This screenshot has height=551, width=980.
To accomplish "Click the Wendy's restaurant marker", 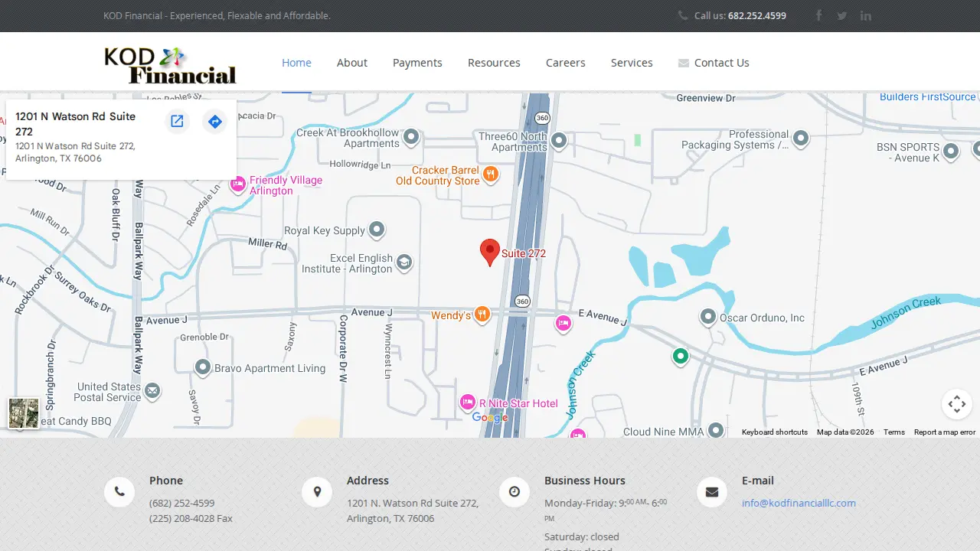I will pyautogui.click(x=482, y=315).
